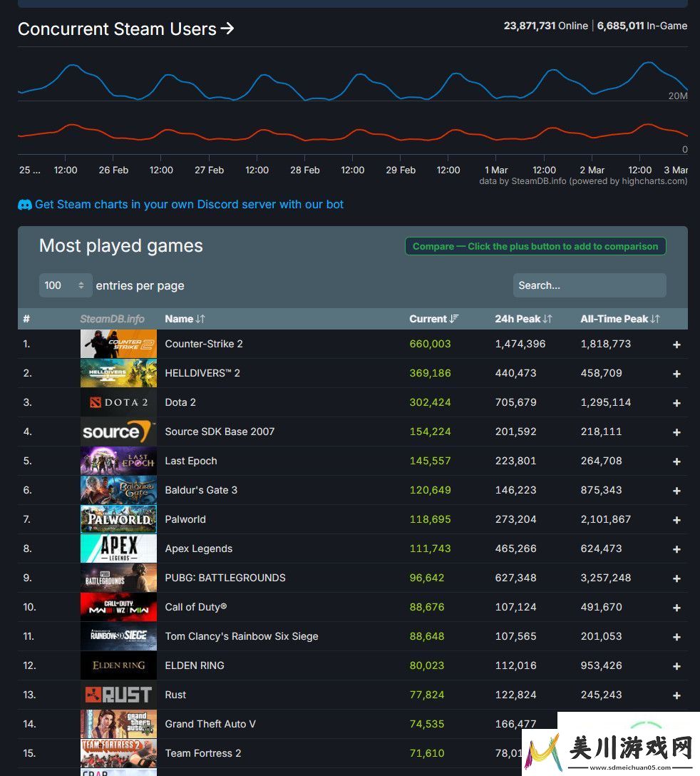Click plus button in Palworld row

676,520
